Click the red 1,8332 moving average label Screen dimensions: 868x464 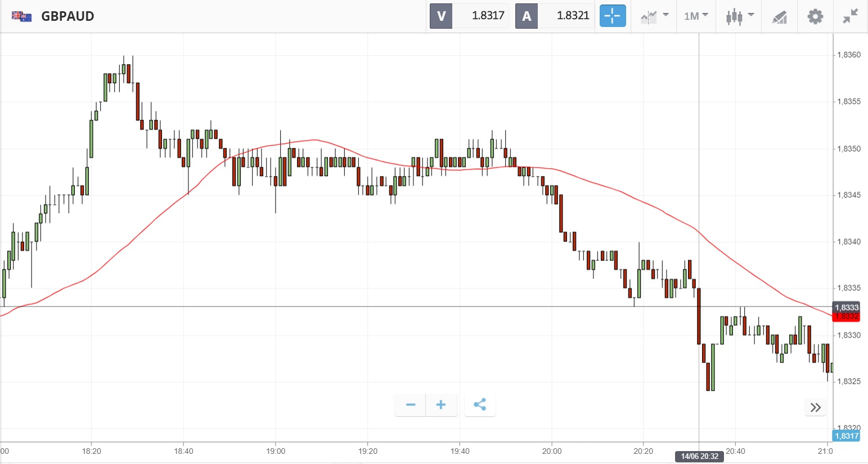(846, 317)
